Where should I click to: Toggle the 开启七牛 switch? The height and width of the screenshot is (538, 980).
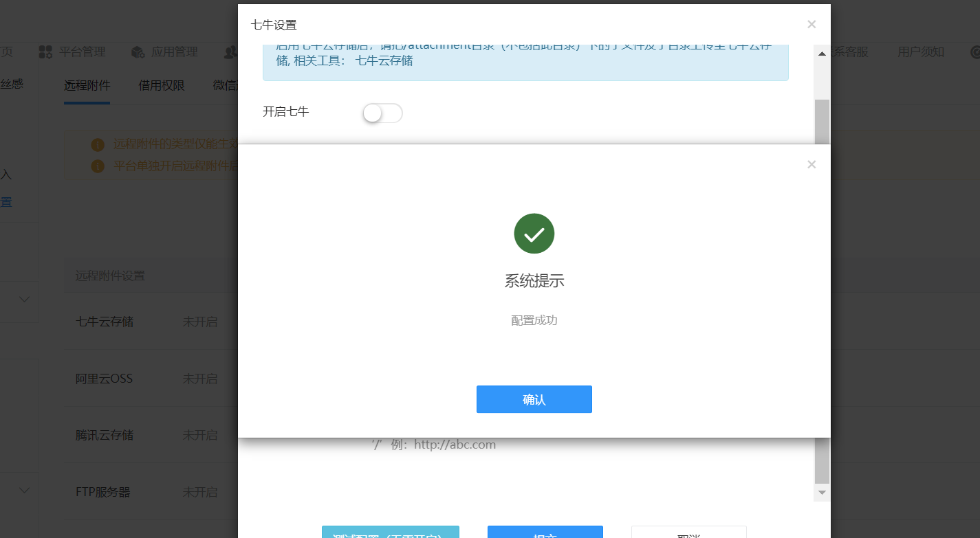pyautogui.click(x=382, y=113)
